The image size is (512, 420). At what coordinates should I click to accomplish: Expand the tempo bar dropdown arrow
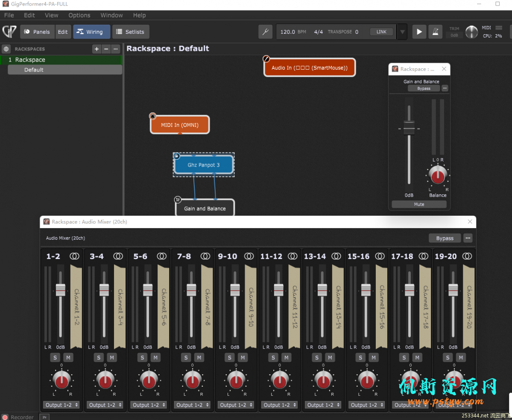(x=402, y=32)
